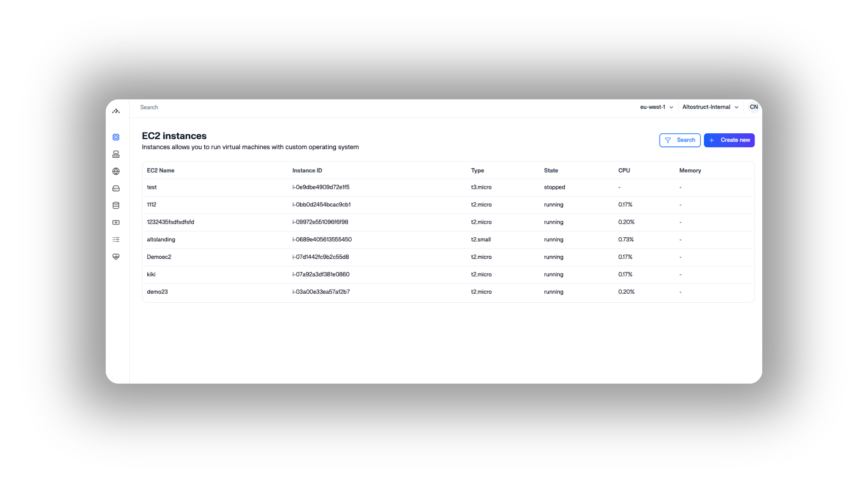The height and width of the screenshot is (488, 868).
Task: Sort by the CPU column header
Action: coord(624,170)
